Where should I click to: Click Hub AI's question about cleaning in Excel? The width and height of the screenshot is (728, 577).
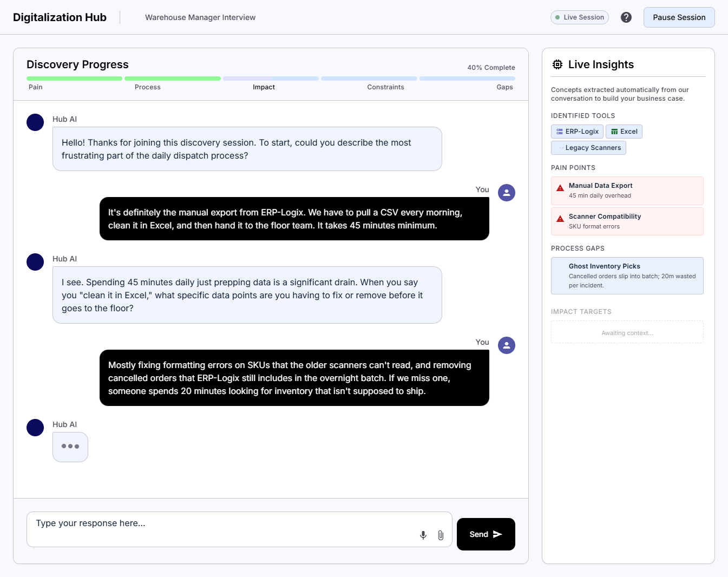click(x=247, y=295)
